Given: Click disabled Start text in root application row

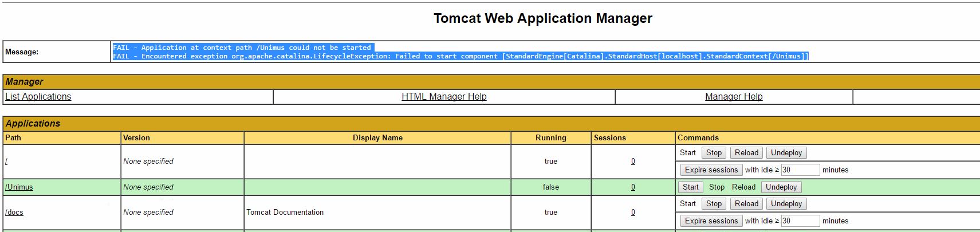Looking at the screenshot, I should pos(688,153).
